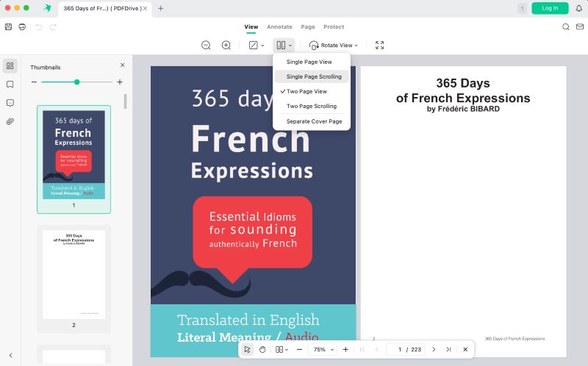588x366 pixels.
Task: Click the Log In button
Action: click(x=550, y=8)
